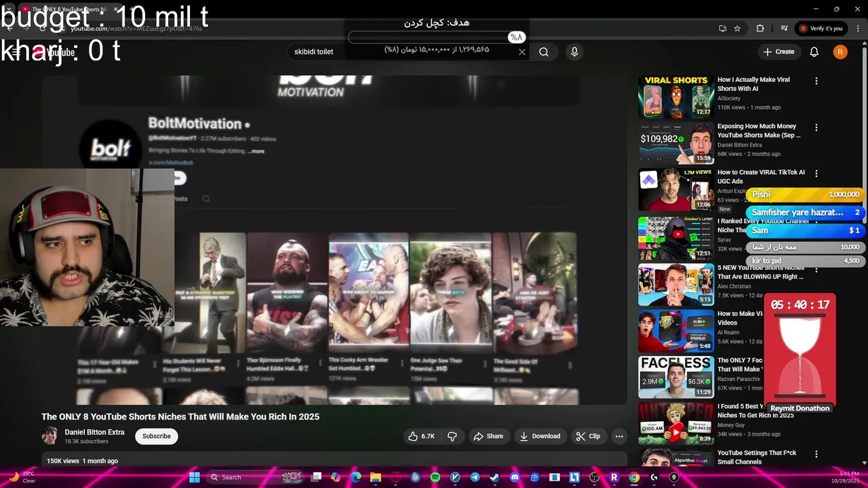Open Money Guy 8:39 video thumbnail
Screen dimensions: 868x488
676,423
